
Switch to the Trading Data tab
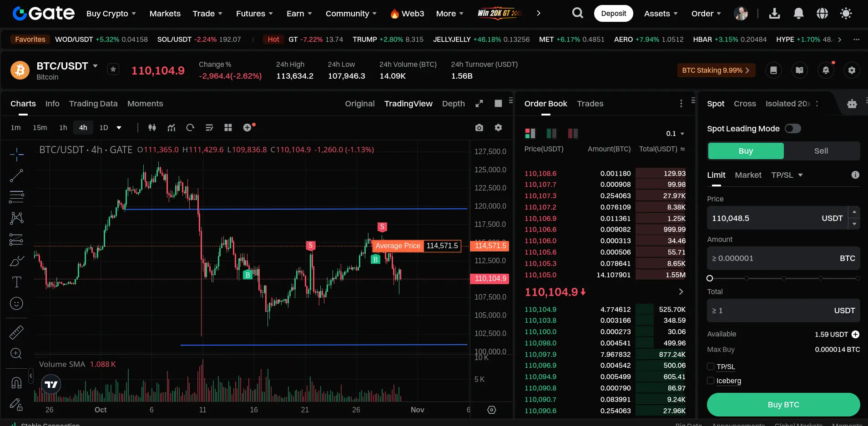coord(93,104)
